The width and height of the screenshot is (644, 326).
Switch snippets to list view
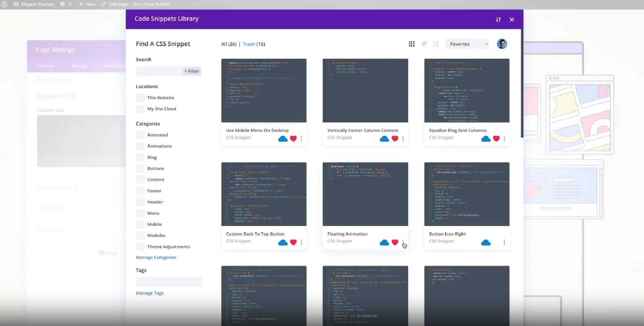coord(436,44)
